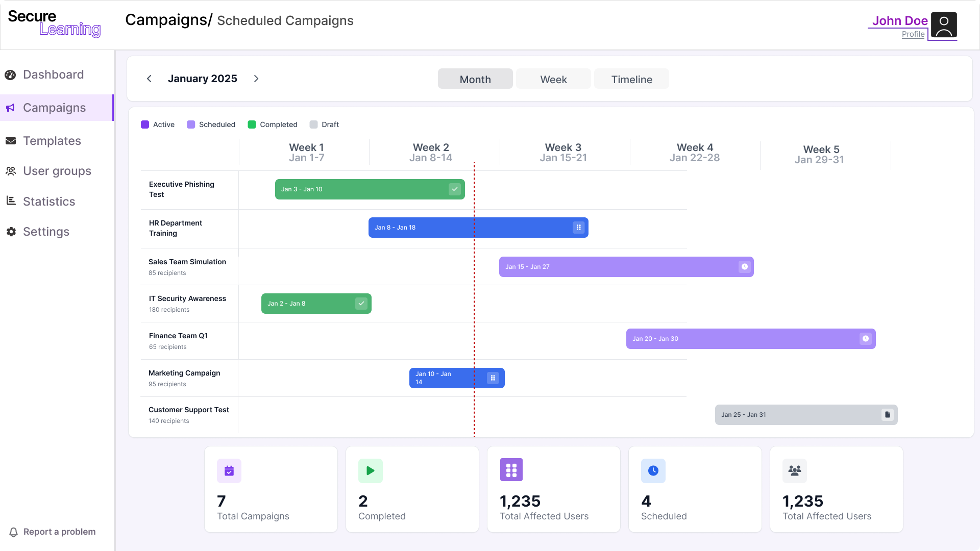Go to previous month with left chevron

point(149,79)
